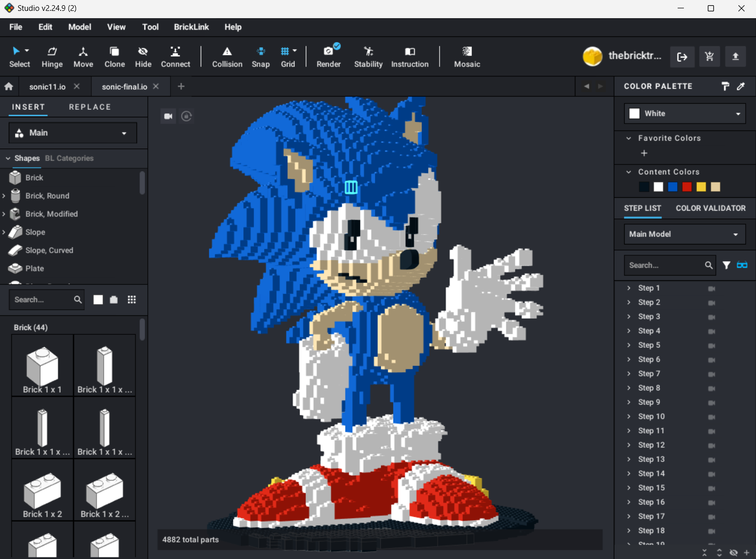Close the sonic-final.io tab
This screenshot has height=559, width=756.
(156, 86)
